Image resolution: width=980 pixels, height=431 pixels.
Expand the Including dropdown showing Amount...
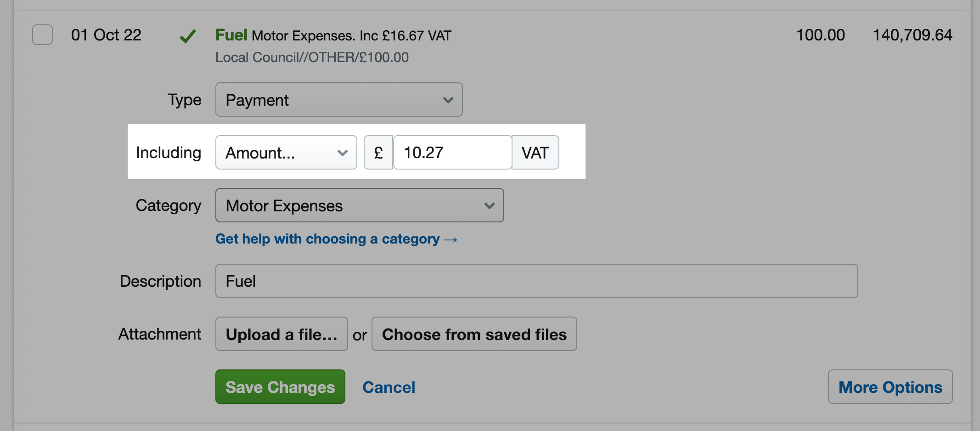coord(286,152)
